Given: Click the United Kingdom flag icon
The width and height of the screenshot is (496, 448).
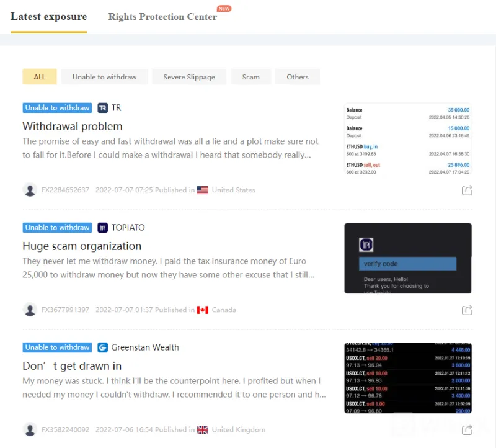Looking at the screenshot, I should [203, 429].
